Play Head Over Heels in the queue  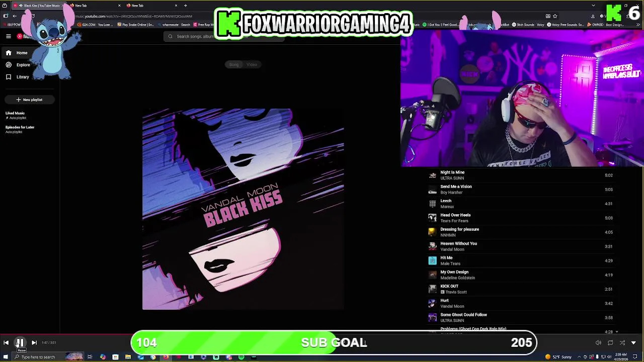pos(521,218)
